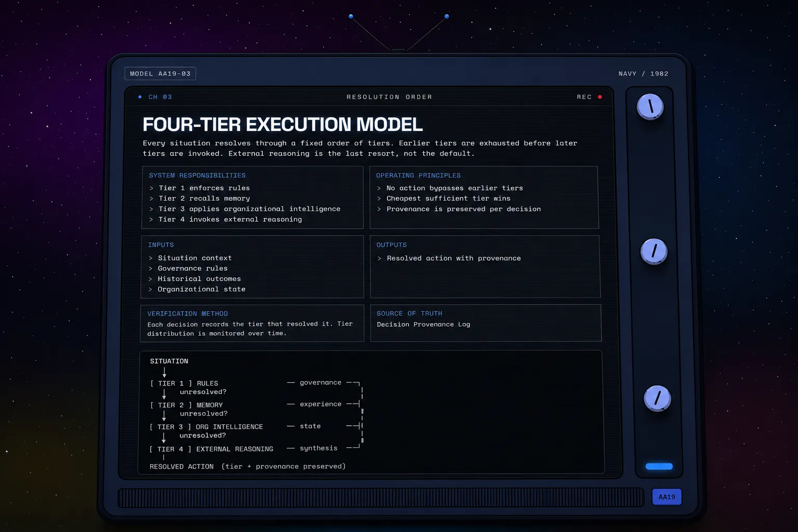798x532 pixels.
Task: Click the CH 03 channel label
Action: pyautogui.click(x=160, y=97)
